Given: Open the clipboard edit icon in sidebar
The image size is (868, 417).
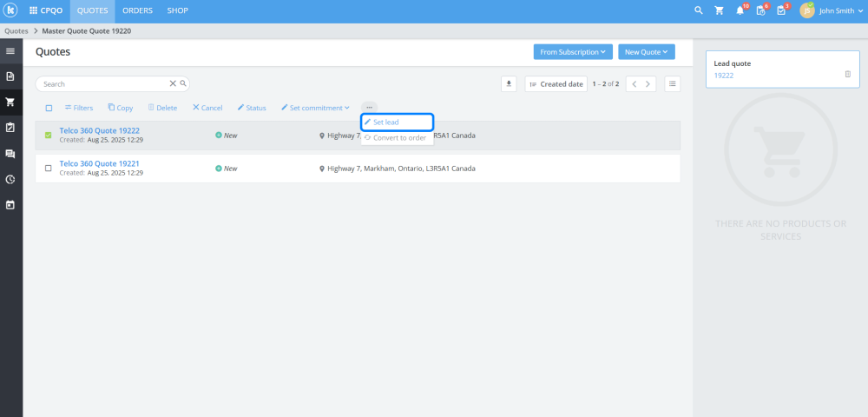Looking at the screenshot, I should 10,128.
